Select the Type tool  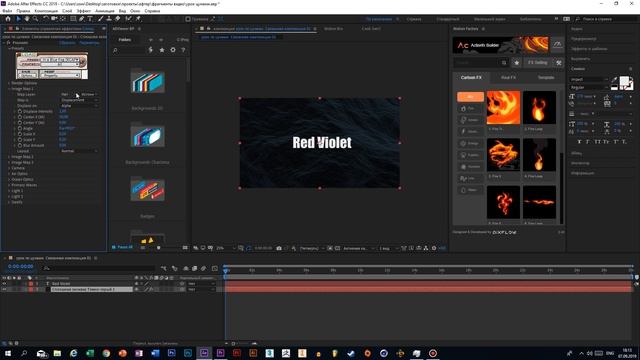pyautogui.click(x=90, y=19)
